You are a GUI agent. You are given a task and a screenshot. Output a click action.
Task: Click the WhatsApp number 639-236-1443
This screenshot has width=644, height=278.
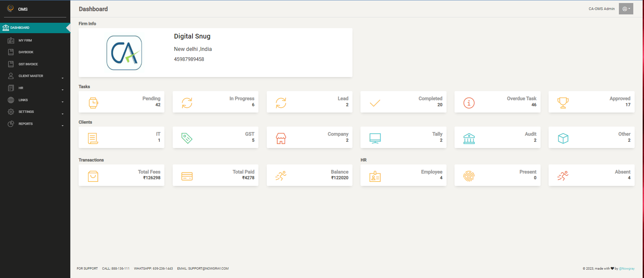(x=163, y=269)
